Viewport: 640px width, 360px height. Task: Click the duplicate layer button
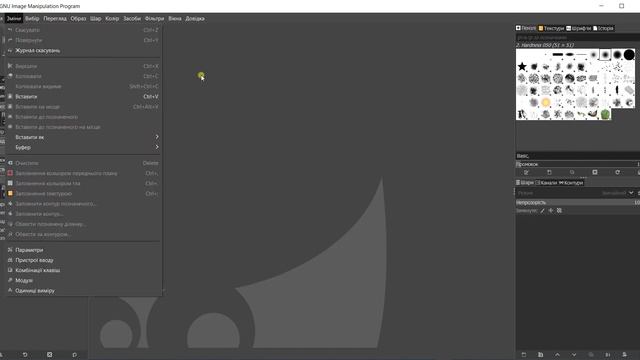pyautogui.click(x=591, y=355)
